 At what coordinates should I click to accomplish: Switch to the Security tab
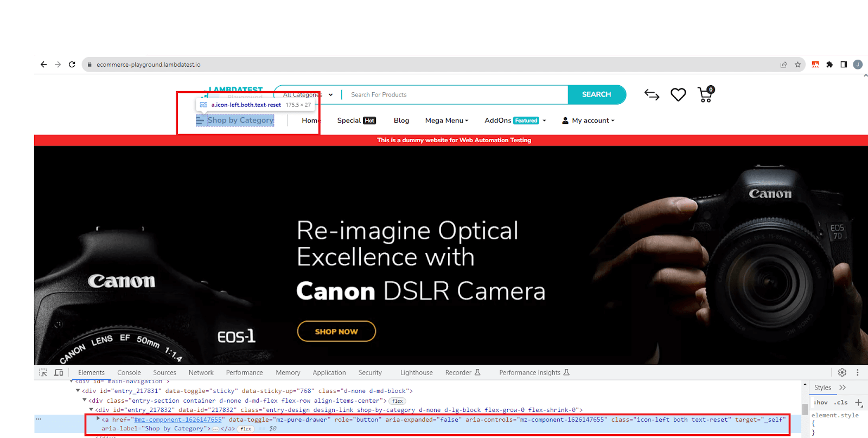[x=370, y=372]
